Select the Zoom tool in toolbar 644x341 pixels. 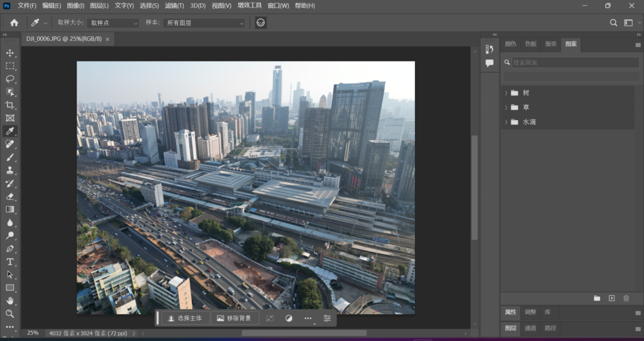10,313
